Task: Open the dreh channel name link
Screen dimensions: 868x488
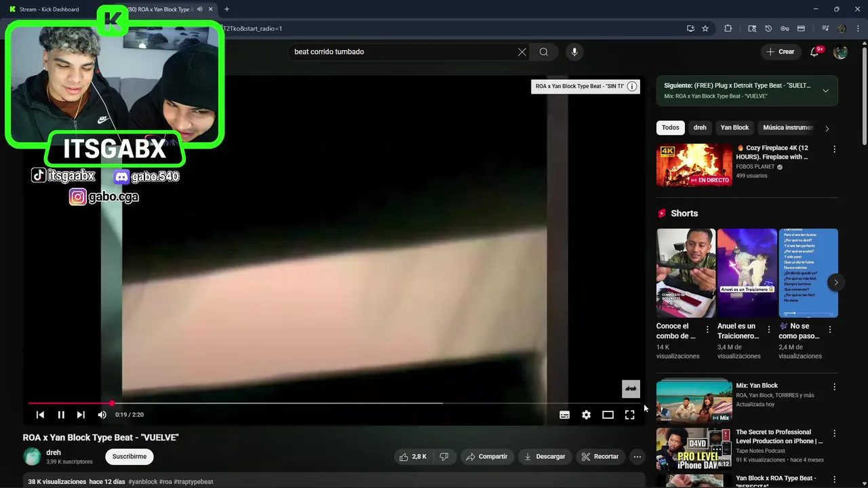Action: [x=54, y=453]
